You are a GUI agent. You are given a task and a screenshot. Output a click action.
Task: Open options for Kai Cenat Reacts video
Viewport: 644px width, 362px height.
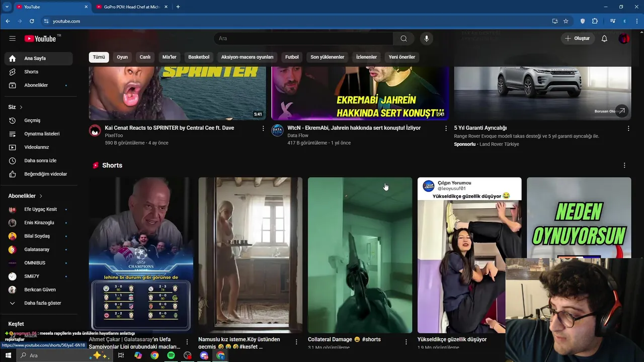[x=263, y=129]
